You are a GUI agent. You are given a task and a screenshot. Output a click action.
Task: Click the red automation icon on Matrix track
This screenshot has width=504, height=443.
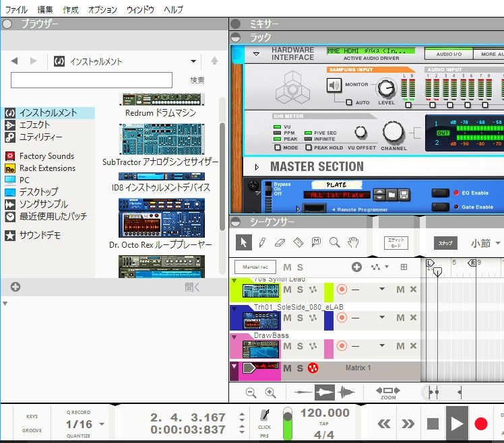pyautogui.click(x=313, y=368)
